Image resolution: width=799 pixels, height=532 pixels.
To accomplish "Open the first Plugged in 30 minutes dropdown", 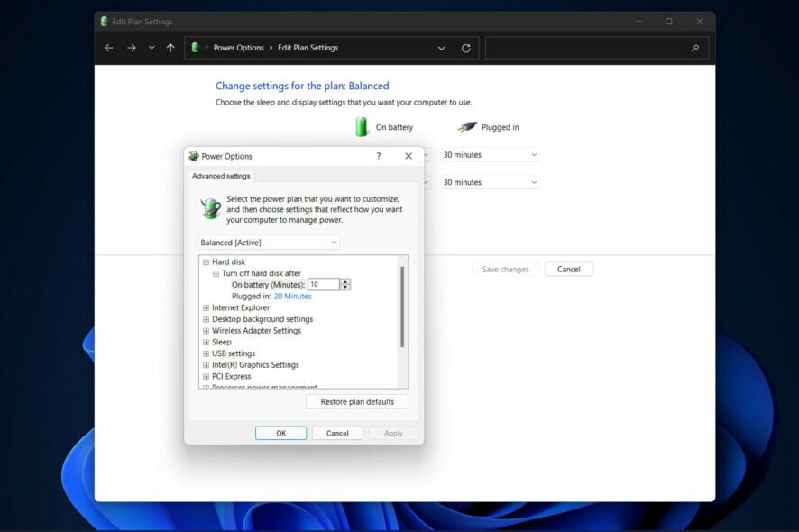I will (490, 154).
